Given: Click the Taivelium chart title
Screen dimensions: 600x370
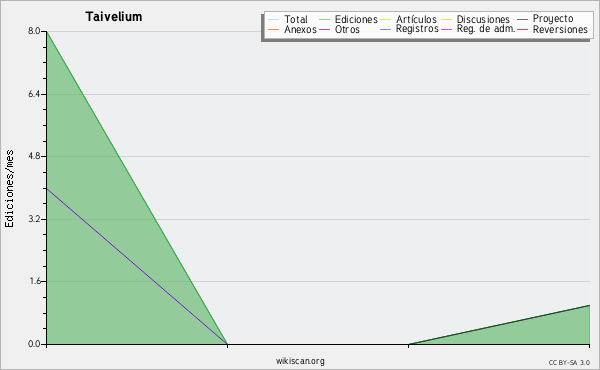Looking at the screenshot, I should point(114,17).
